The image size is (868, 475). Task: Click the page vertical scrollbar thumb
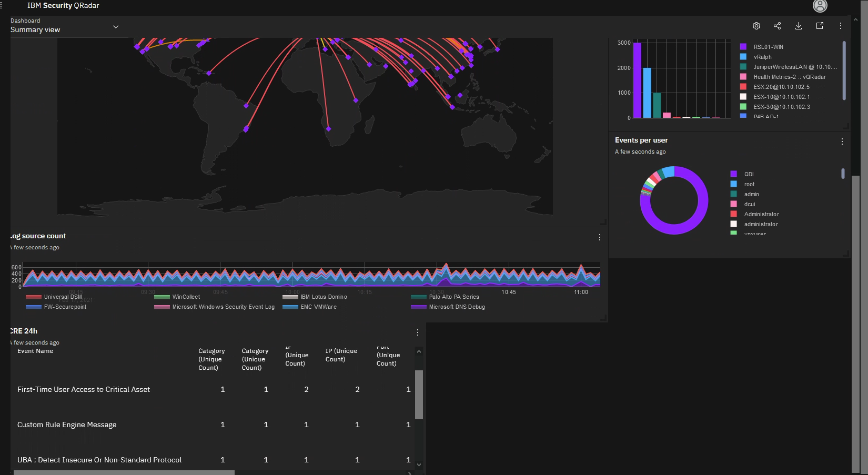855,324
